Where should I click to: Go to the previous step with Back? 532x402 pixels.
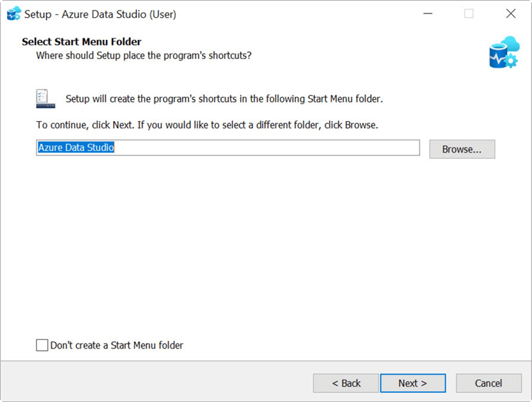point(345,383)
